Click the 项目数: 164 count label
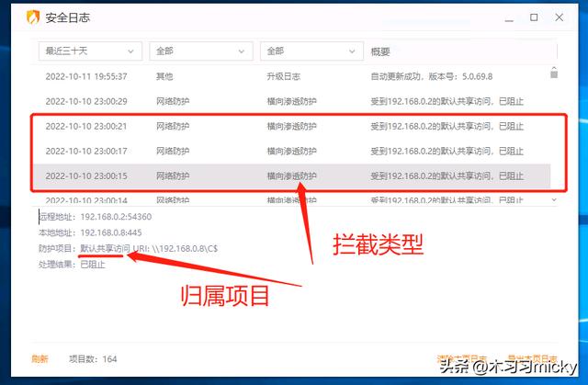The height and width of the screenshot is (385, 588). [93, 359]
